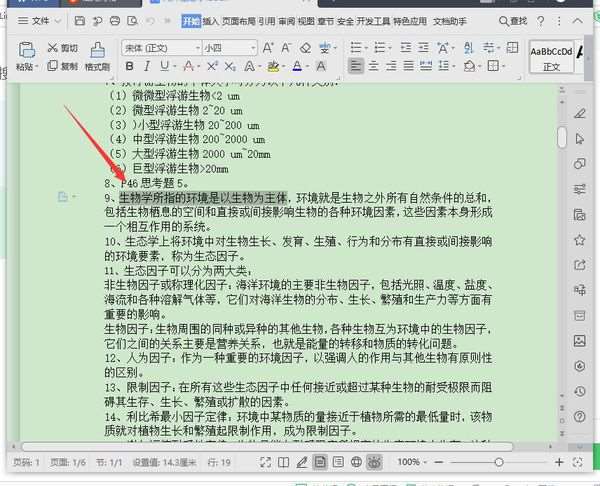Screen dimensions: 600x486
Task: Open the font size dropdown 小四
Action: pos(230,48)
